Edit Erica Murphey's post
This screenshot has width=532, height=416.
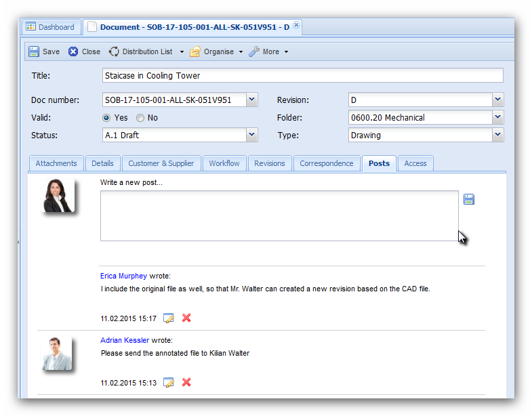169,318
